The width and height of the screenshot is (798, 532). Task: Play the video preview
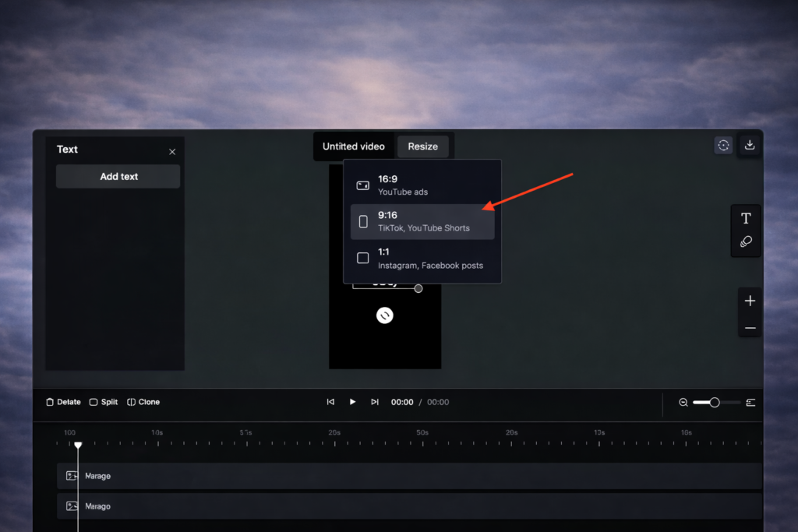(x=352, y=402)
